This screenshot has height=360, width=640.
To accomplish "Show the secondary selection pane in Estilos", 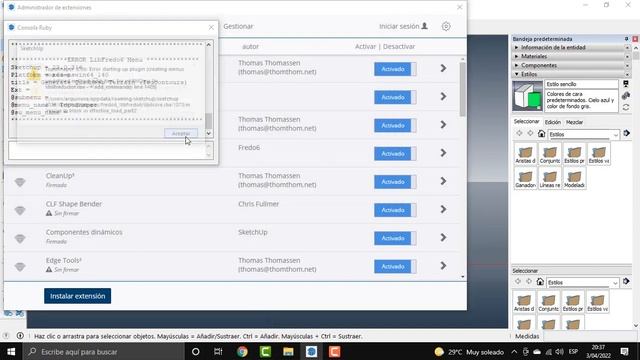I will point(626,84).
